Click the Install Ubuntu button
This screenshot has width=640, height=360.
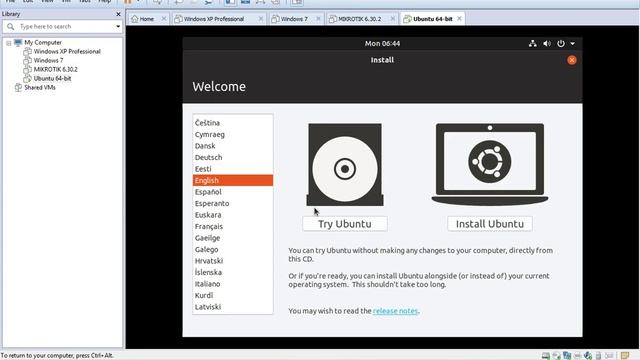point(490,224)
